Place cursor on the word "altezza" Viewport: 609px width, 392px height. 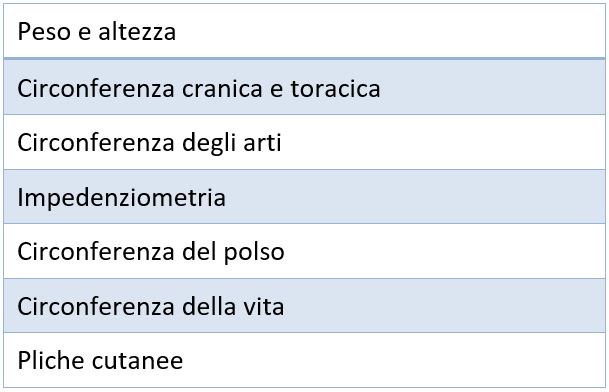coord(137,31)
